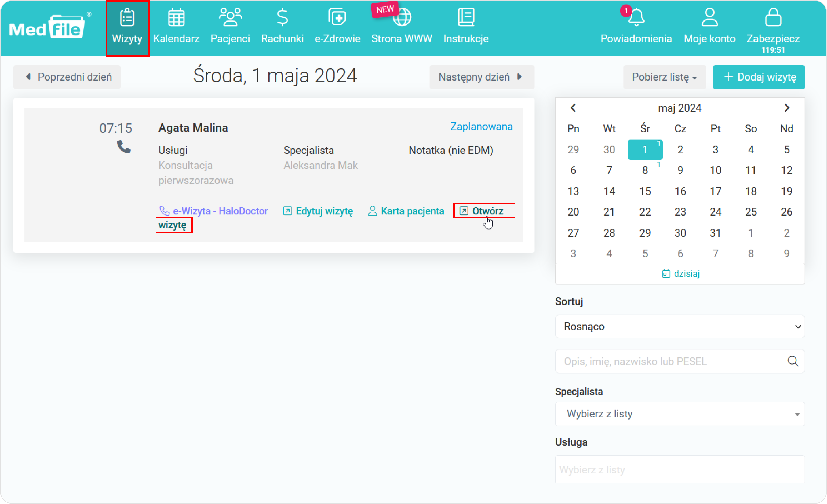Select May 31 in calendar
The image size is (827, 504).
point(715,233)
